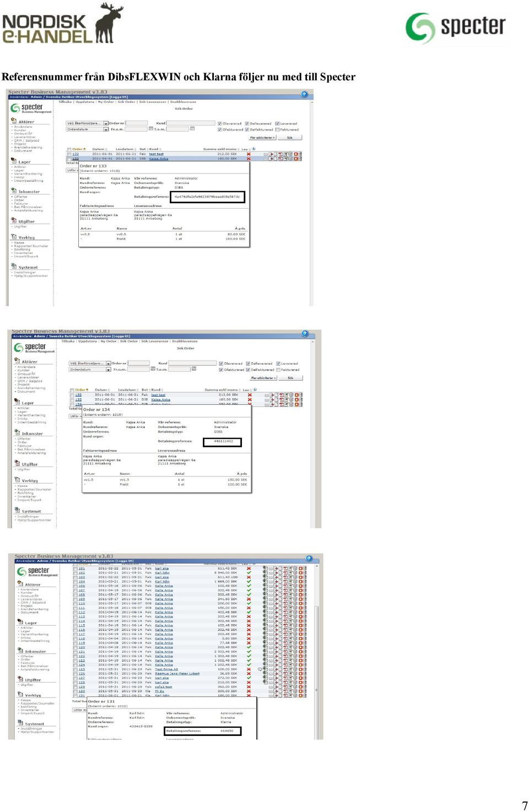Viewport: 529px width, 812px height.
Task: Click Systemet section icon, Order 134 screenshot
Action: point(17,511)
